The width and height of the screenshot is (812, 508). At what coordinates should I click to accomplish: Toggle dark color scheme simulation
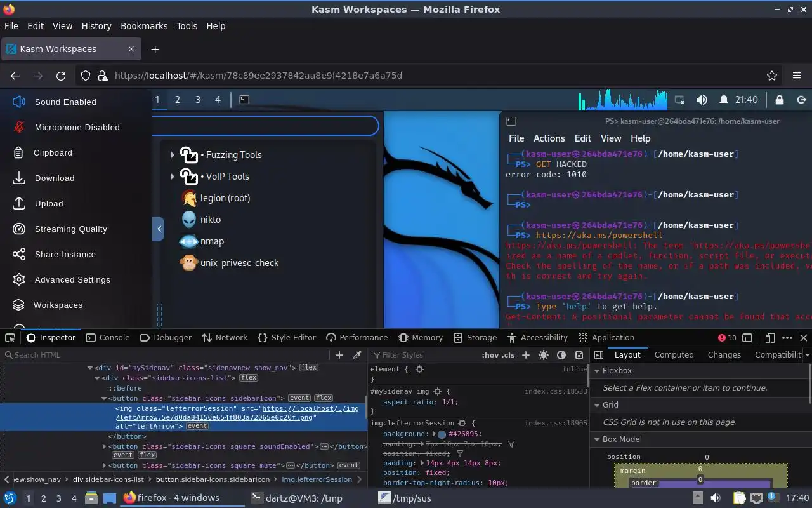point(561,355)
